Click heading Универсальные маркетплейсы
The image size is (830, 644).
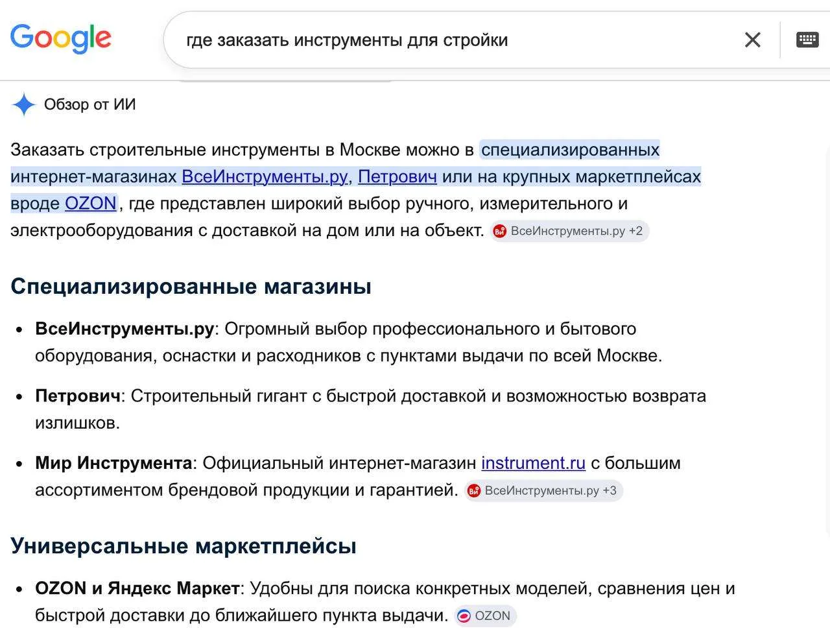coord(184,545)
